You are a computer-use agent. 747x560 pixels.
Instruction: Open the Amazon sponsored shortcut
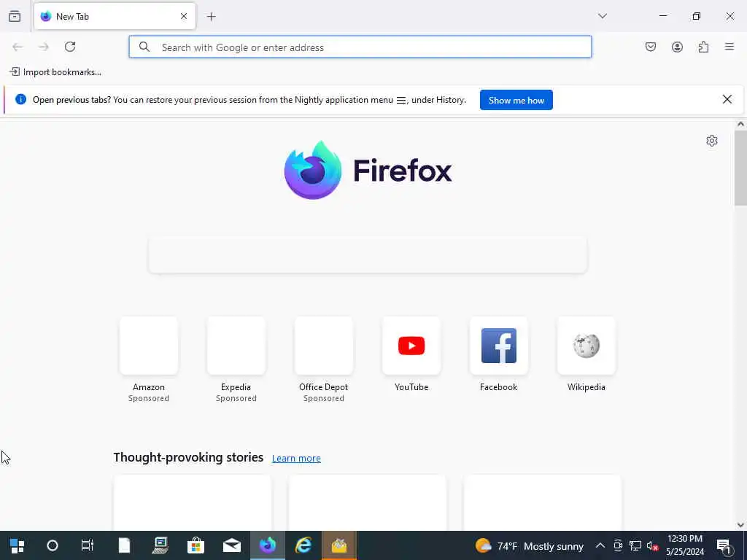pos(149,359)
